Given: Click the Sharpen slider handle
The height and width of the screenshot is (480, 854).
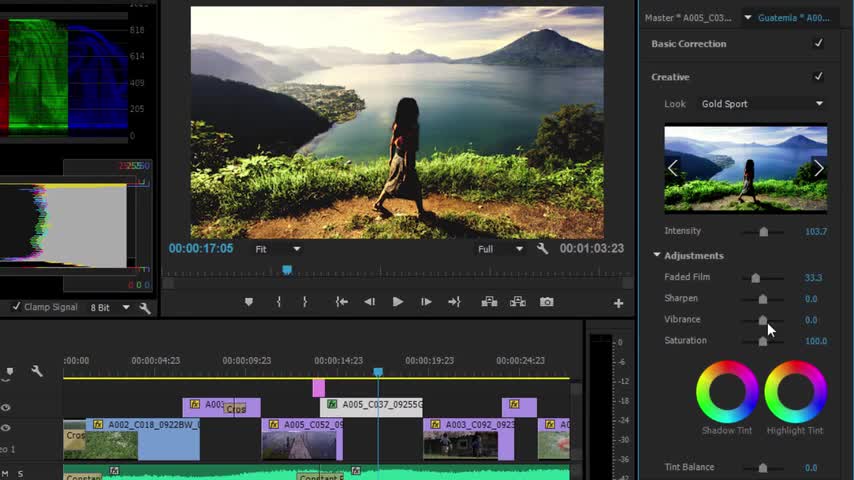Looking at the screenshot, I should (762, 299).
